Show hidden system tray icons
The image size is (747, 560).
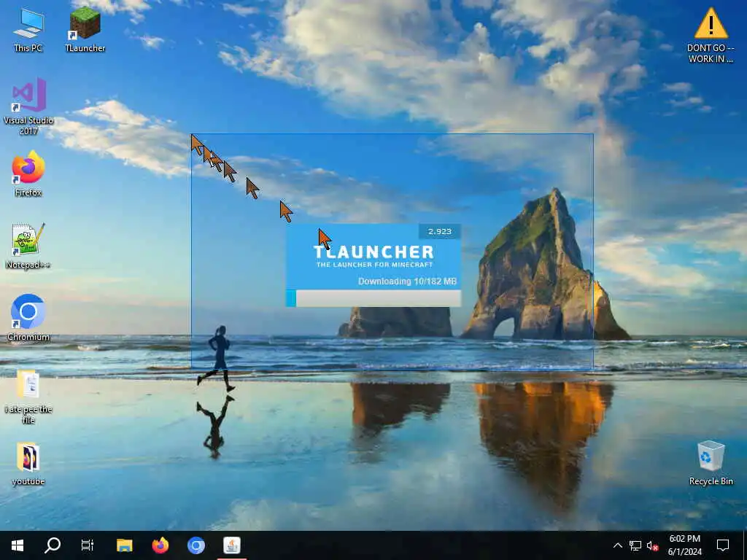pyautogui.click(x=617, y=545)
